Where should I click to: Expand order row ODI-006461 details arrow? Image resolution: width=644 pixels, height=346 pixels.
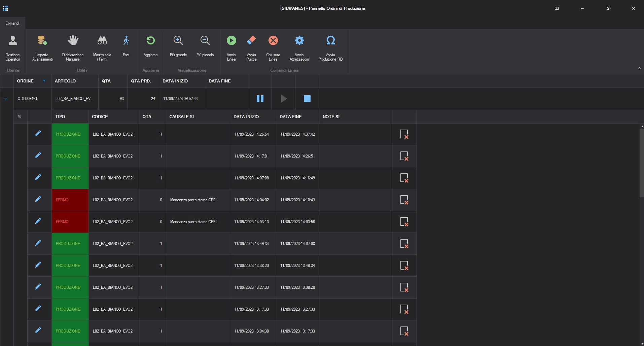tap(5, 99)
